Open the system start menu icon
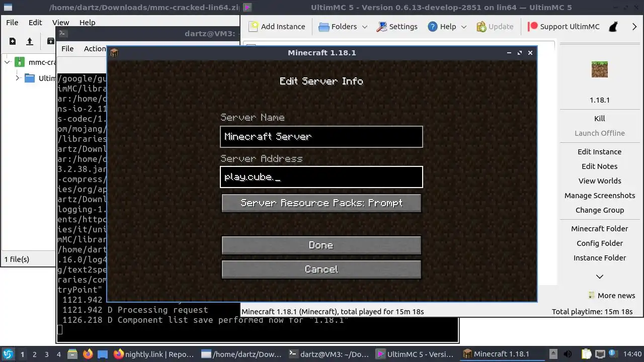644x362 pixels. [x=8, y=354]
